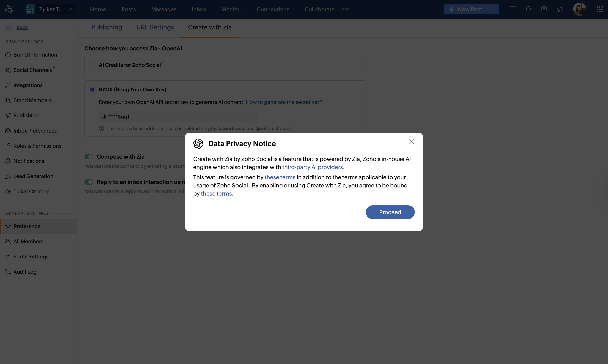Open the New Post dropdown arrow

491,9
